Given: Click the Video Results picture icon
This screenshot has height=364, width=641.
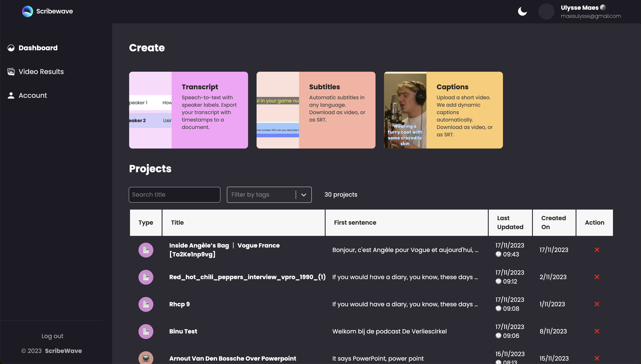Looking at the screenshot, I should point(11,71).
